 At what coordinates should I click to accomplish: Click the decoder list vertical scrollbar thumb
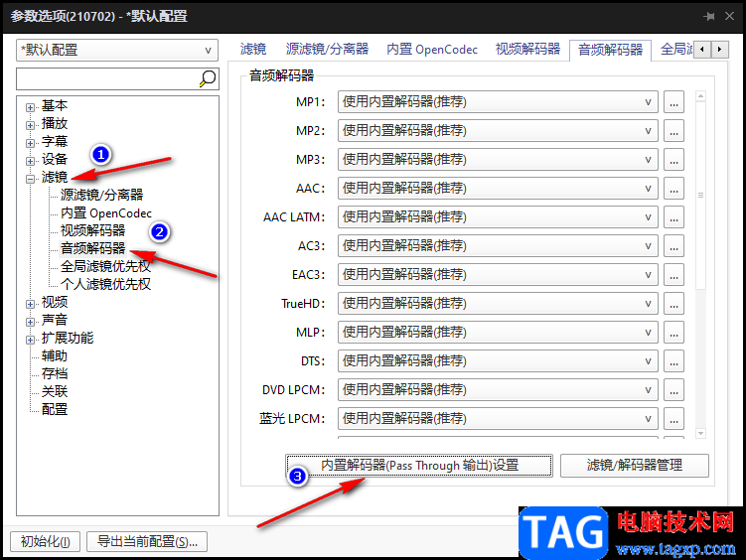point(700,195)
